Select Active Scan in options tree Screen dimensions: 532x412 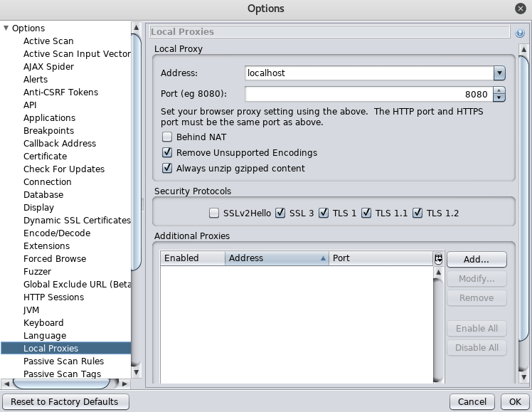[48, 41]
